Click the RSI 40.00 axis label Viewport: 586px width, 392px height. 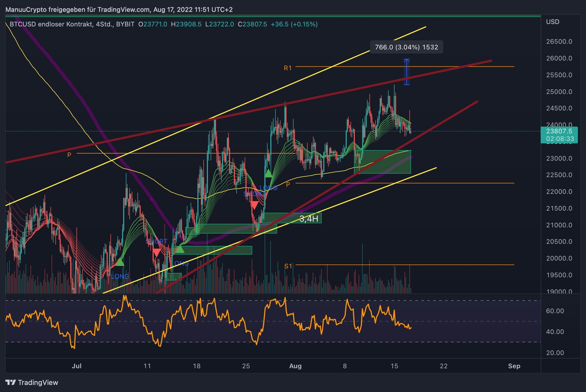[x=555, y=332]
